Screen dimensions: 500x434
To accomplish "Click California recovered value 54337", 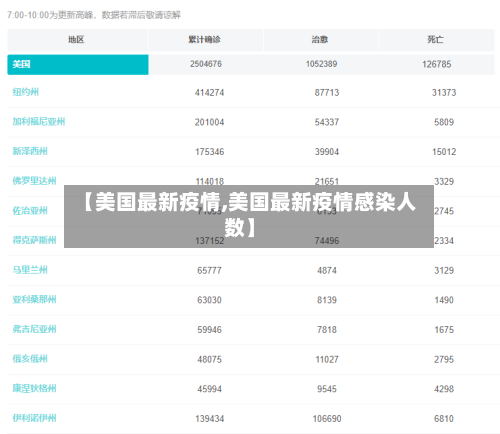I will click(x=327, y=122).
